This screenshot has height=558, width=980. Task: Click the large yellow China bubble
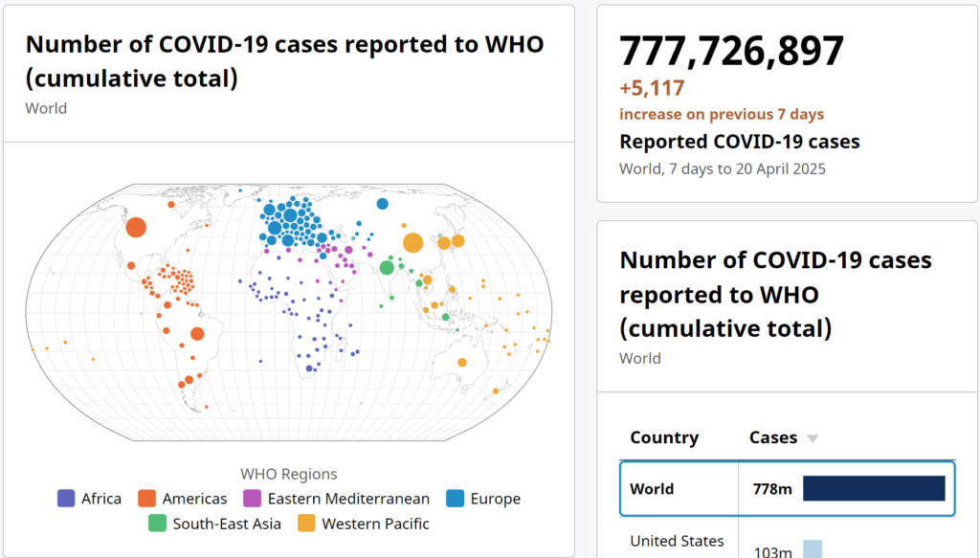point(412,242)
